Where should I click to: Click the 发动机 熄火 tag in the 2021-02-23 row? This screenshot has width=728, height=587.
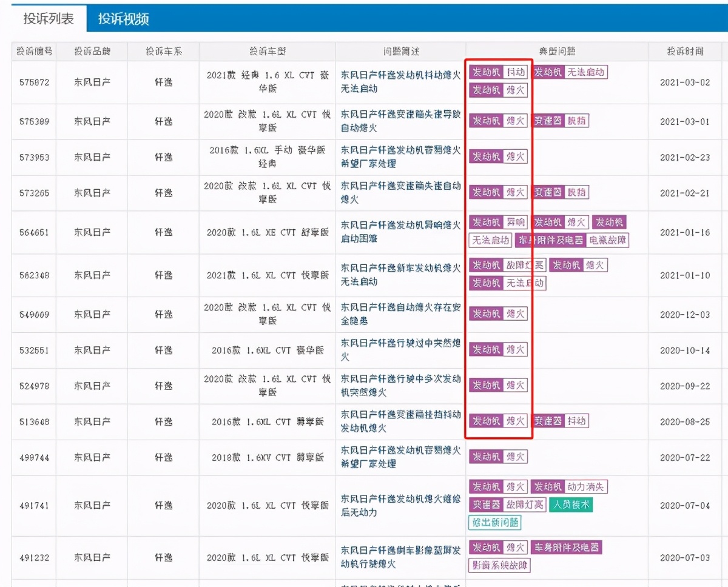(499, 156)
